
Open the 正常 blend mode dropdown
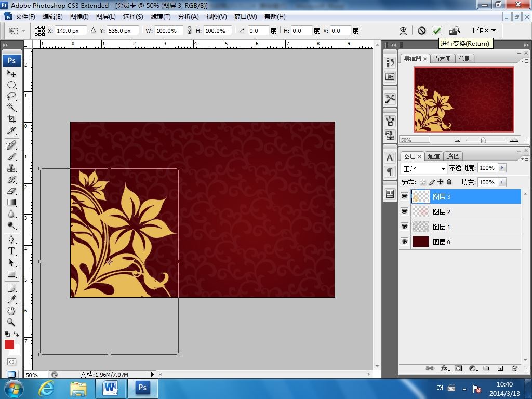[x=423, y=168]
